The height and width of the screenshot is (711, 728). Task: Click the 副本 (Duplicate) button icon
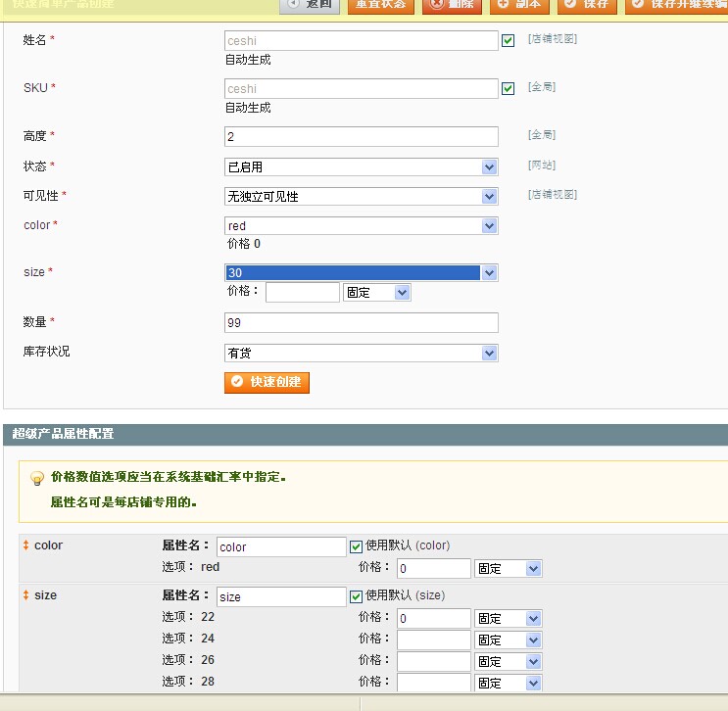(503, 5)
